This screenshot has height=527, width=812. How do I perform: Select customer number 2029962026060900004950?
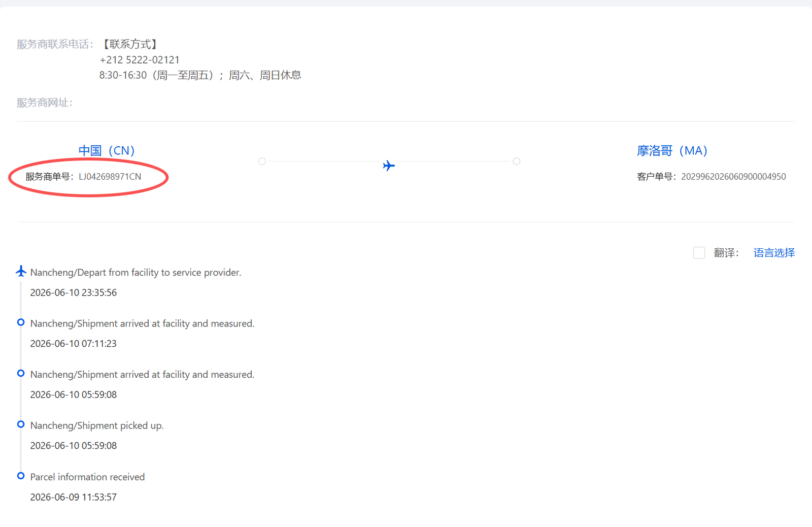pyautogui.click(x=733, y=177)
